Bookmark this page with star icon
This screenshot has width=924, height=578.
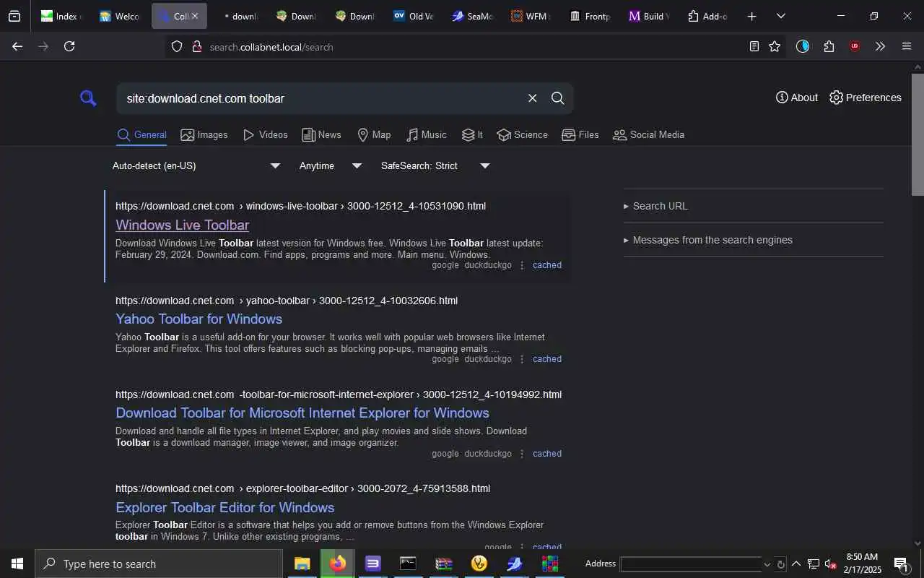[775, 46]
